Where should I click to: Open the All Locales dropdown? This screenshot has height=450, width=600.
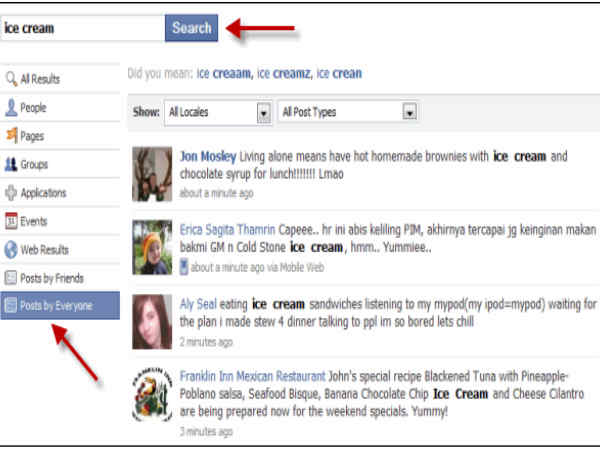pyautogui.click(x=218, y=113)
